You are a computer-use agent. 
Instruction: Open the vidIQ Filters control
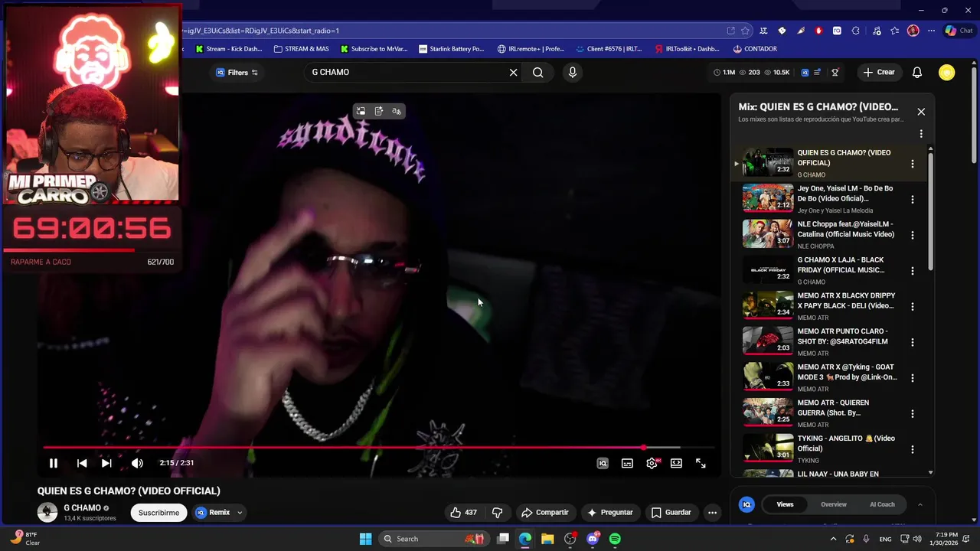click(x=237, y=73)
